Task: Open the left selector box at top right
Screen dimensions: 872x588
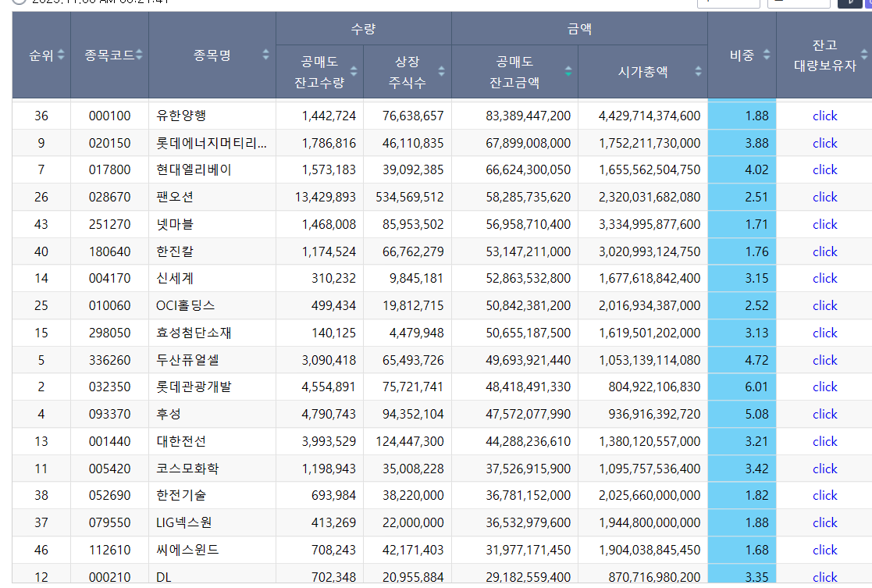Action: (x=728, y=2)
